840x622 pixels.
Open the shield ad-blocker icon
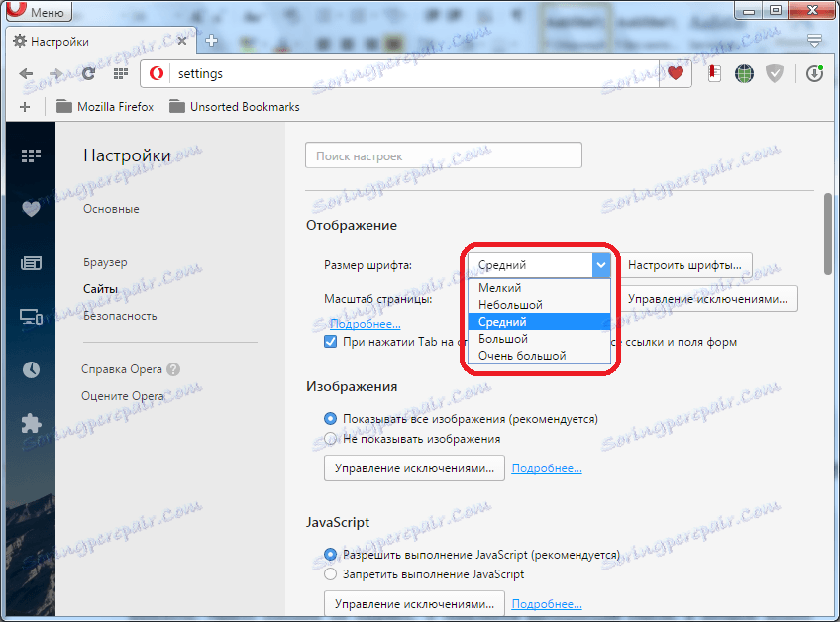[x=774, y=73]
